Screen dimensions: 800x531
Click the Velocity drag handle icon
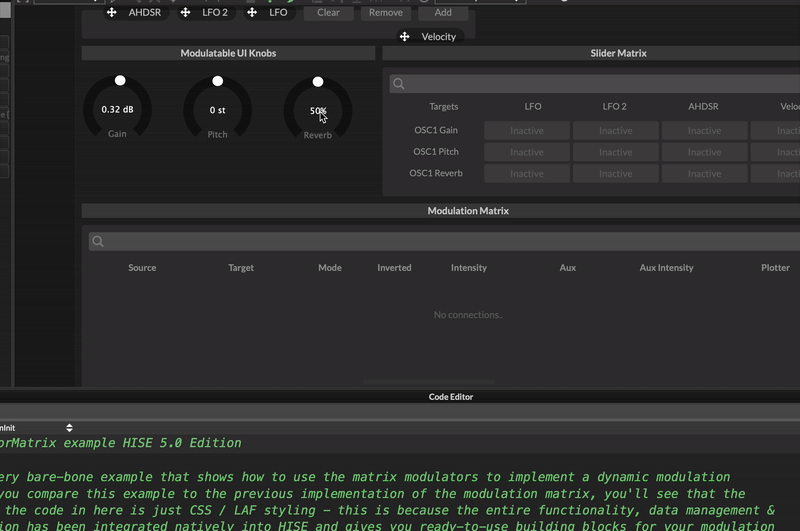[x=405, y=37]
